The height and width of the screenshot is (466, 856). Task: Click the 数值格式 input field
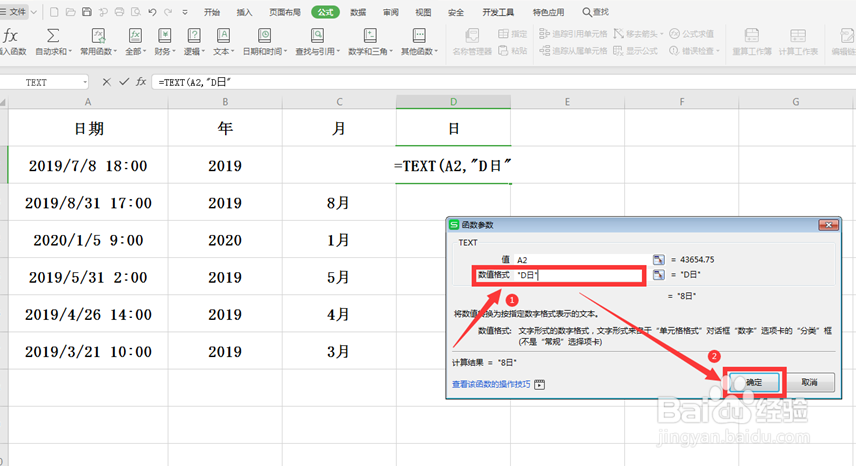(580, 275)
